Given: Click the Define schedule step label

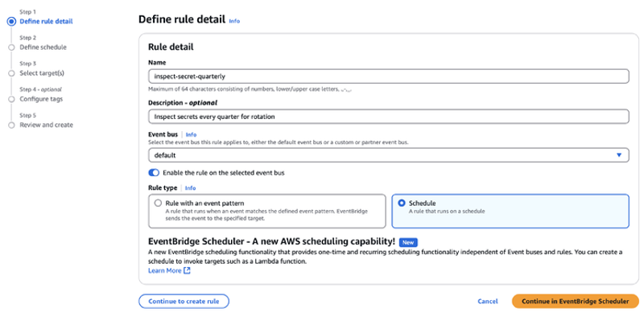Looking at the screenshot, I should 43,47.
